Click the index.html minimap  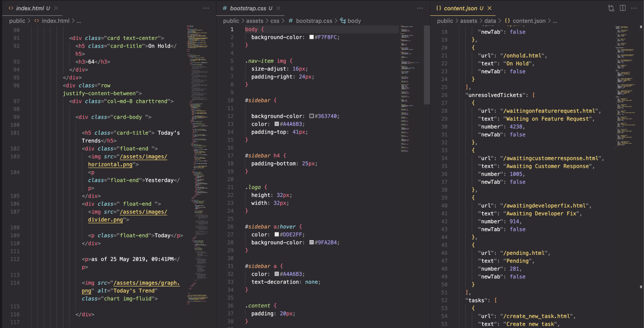[x=198, y=165]
